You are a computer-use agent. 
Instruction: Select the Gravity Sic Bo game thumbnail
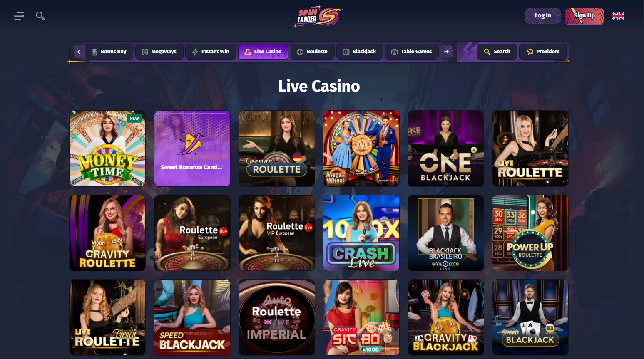click(x=361, y=317)
